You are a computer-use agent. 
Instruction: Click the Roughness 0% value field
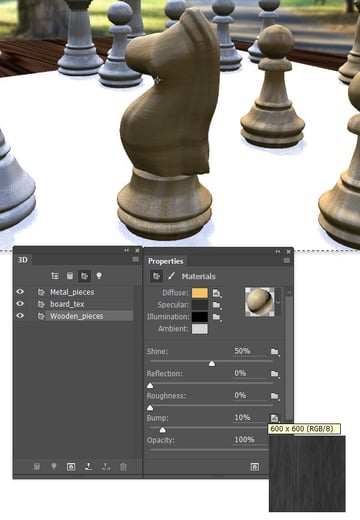[249, 395]
